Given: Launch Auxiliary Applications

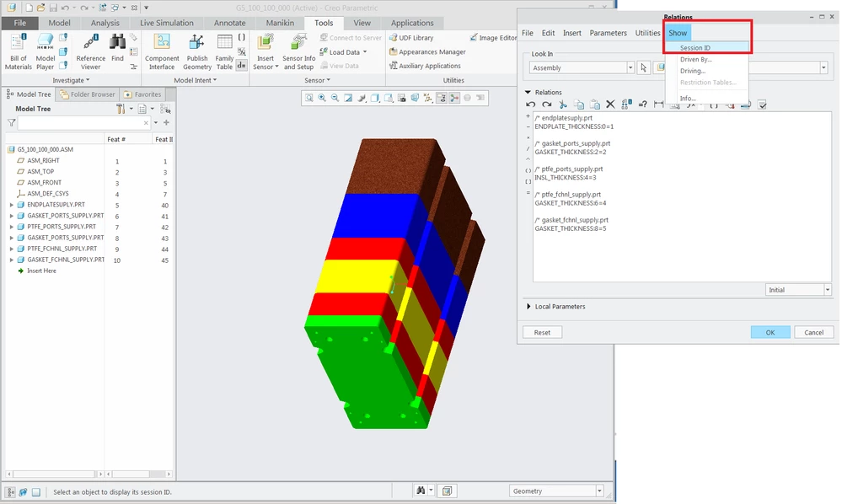Looking at the screenshot, I should pyautogui.click(x=425, y=66).
